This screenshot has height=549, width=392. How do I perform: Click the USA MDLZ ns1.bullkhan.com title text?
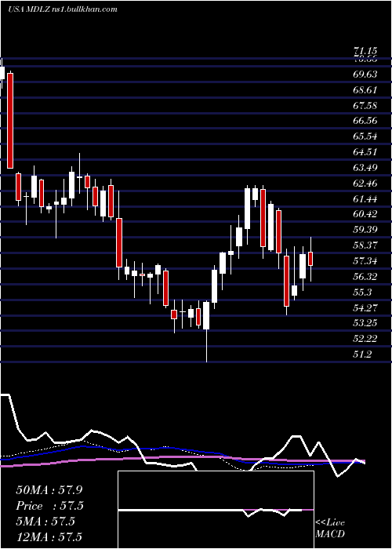click(x=62, y=9)
